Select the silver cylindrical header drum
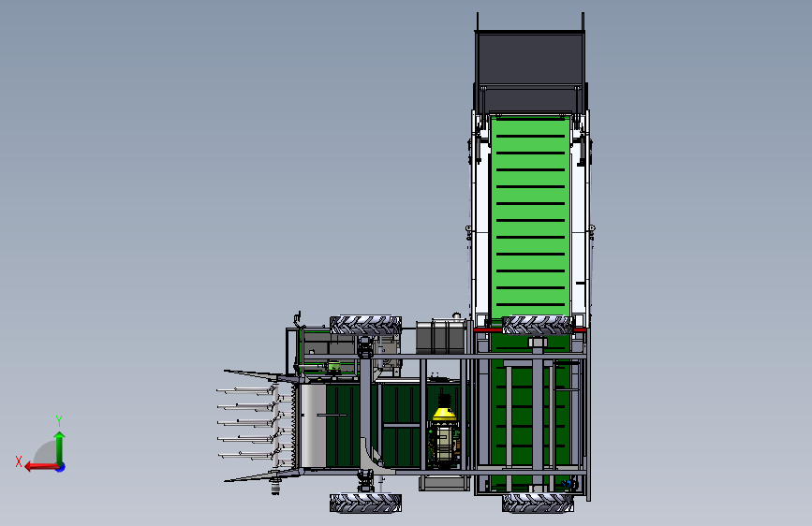This screenshot has width=812, height=526. point(313,426)
